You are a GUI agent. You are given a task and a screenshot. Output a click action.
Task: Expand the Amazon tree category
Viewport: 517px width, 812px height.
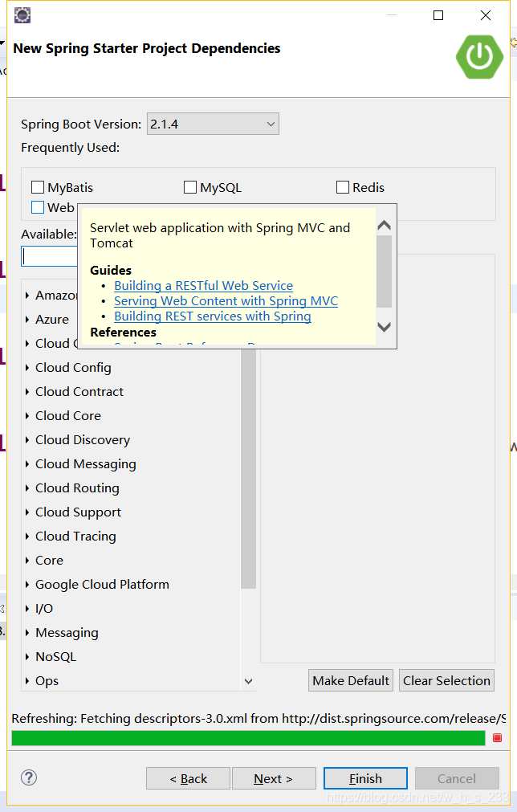coord(27,296)
